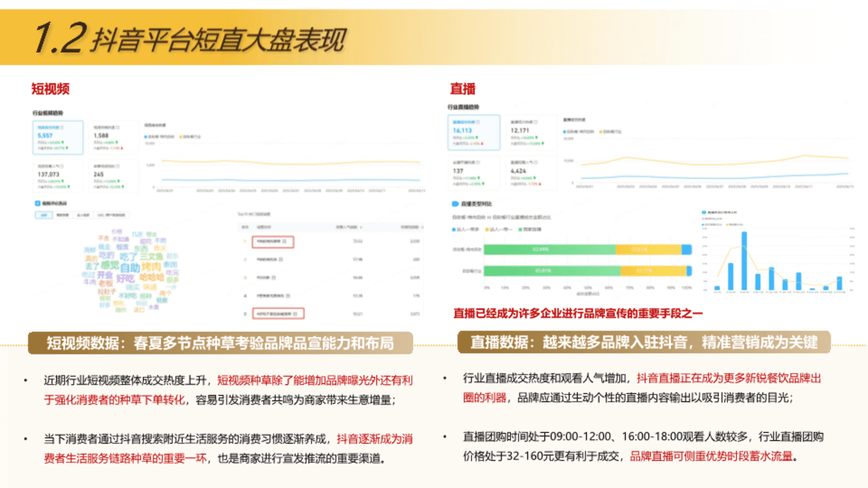Toggle the 商家自播 green legend item
Screen dimensions: 868x488
[530, 230]
